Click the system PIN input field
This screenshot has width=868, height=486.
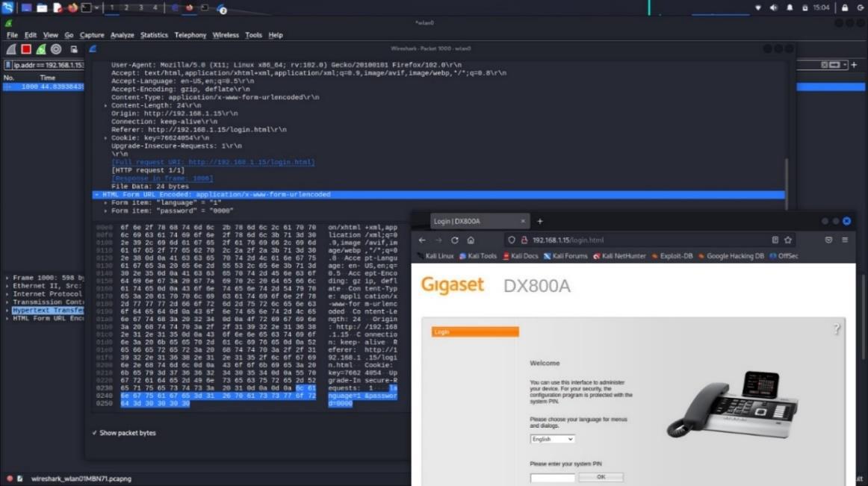(x=552, y=477)
